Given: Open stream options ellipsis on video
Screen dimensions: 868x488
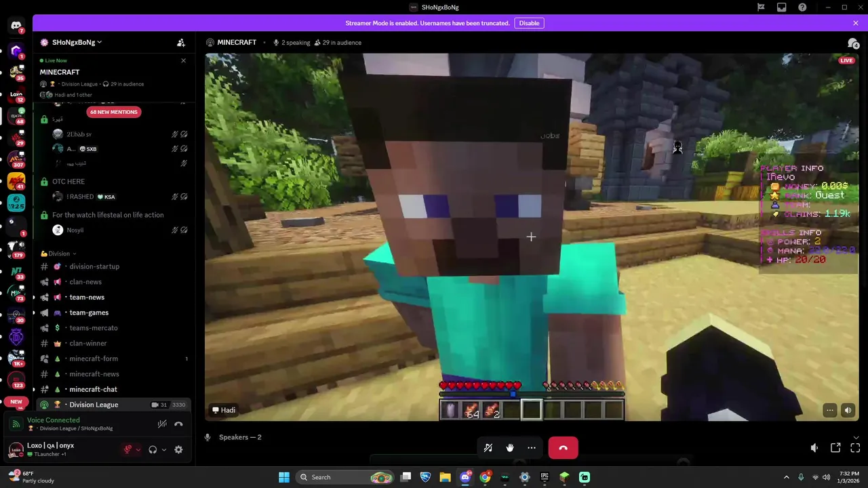Looking at the screenshot, I should (830, 410).
